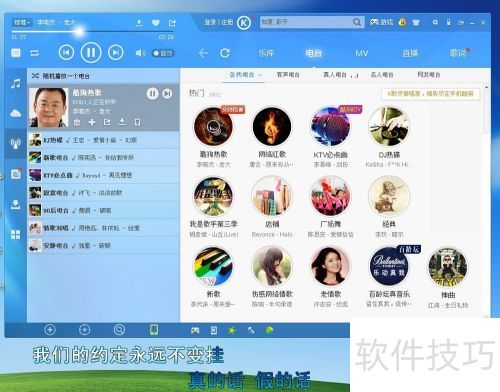Screen dimensions: 500x392
Task: Click the round K logo button
Action: coord(244,23)
